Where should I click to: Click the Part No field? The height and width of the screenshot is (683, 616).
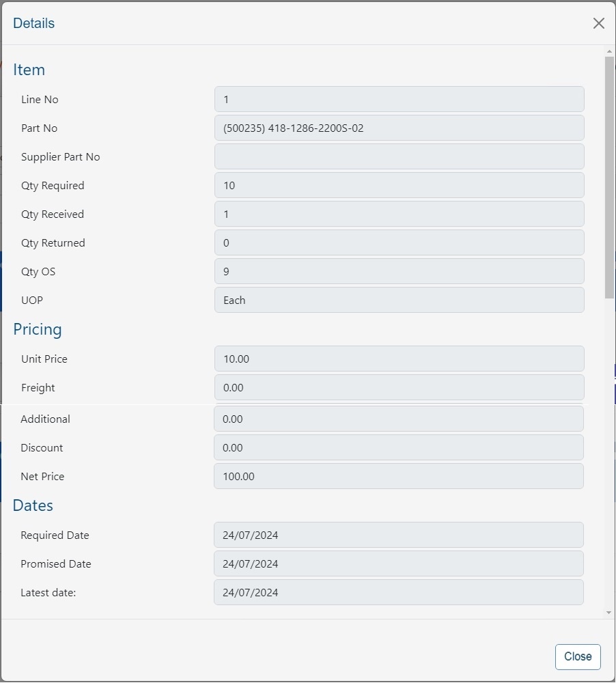399,128
